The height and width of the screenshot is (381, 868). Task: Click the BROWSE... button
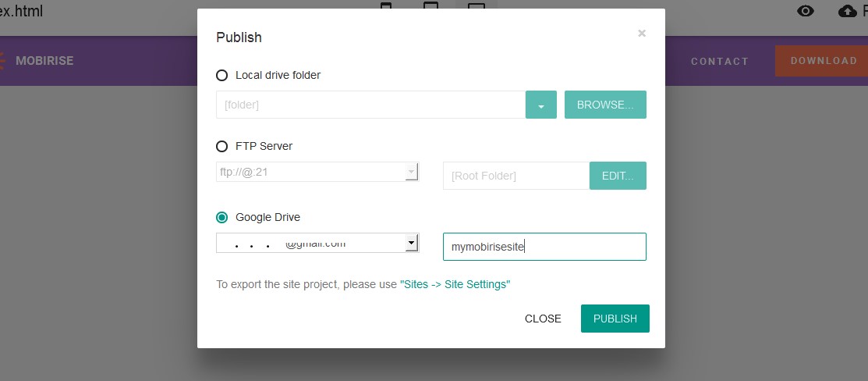coord(605,105)
